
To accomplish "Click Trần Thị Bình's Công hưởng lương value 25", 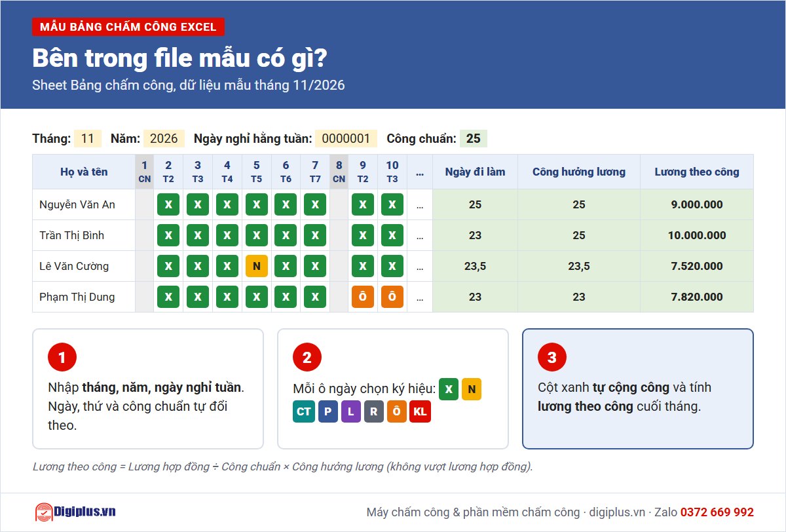I will (579, 235).
